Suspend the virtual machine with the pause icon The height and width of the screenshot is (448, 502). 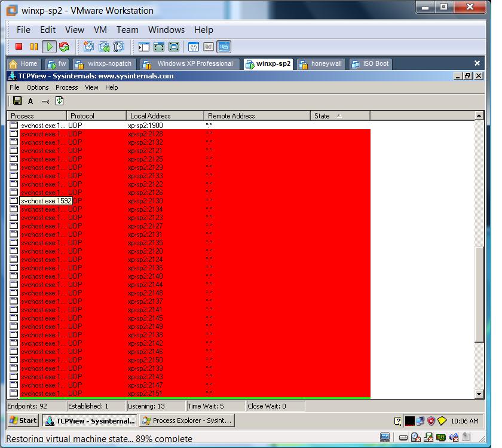(34, 47)
